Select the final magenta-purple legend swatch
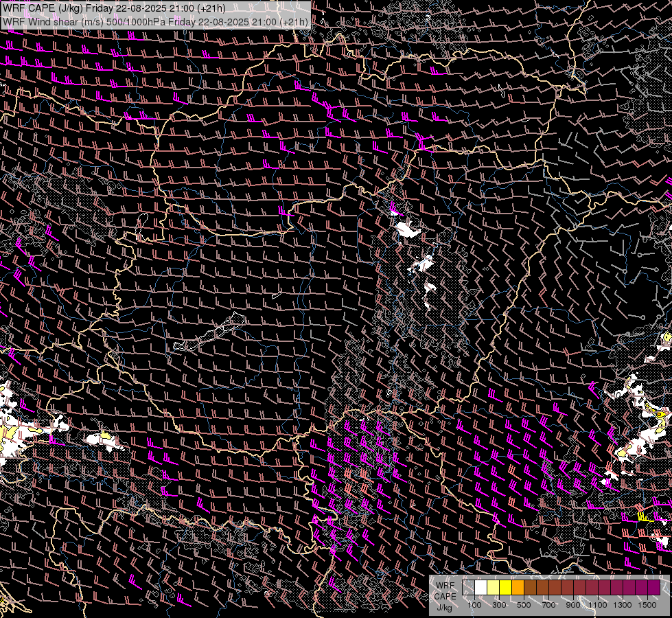This screenshot has height=618, width=672. point(654,587)
